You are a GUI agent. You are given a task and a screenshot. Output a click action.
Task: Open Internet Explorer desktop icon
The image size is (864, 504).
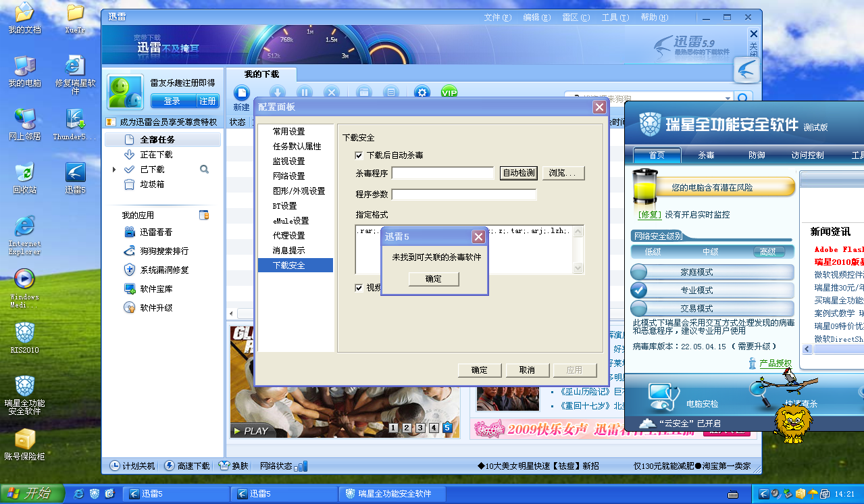pyautogui.click(x=24, y=235)
